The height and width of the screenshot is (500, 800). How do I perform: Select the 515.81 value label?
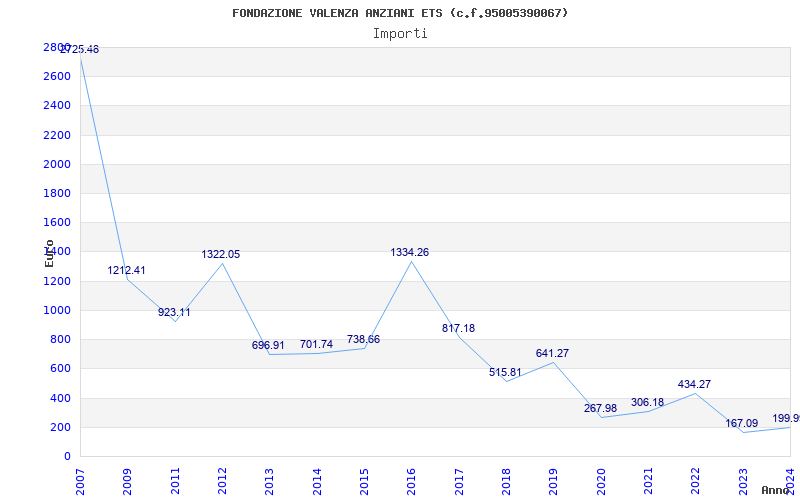[x=505, y=372]
